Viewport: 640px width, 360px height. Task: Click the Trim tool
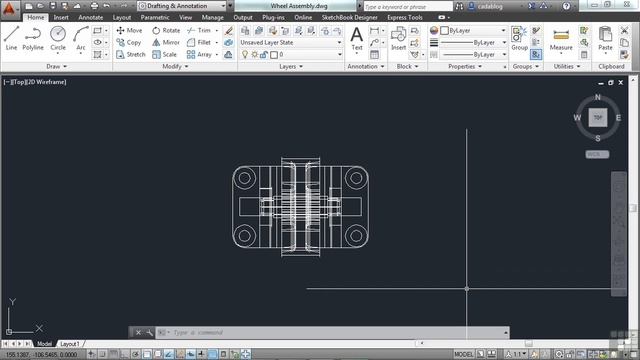pos(199,31)
